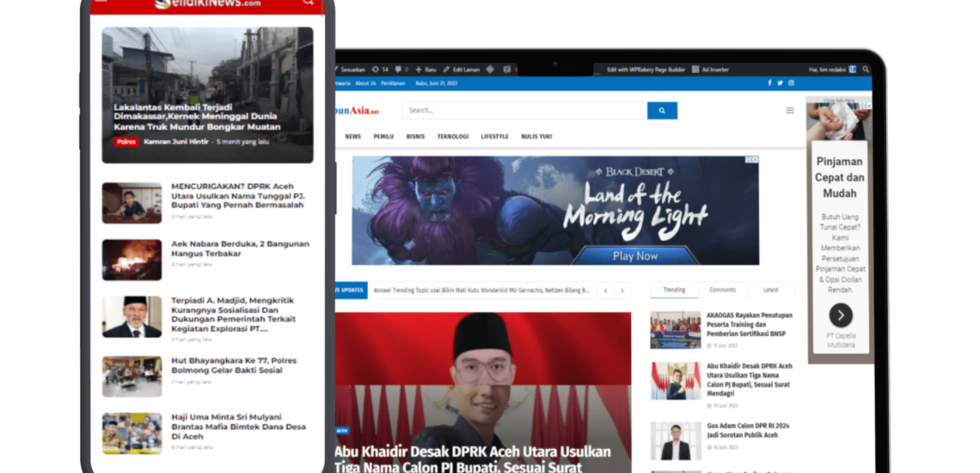Open Gus Adam Calon DPR RI article
This screenshot has height=473, width=980.
click(748, 431)
